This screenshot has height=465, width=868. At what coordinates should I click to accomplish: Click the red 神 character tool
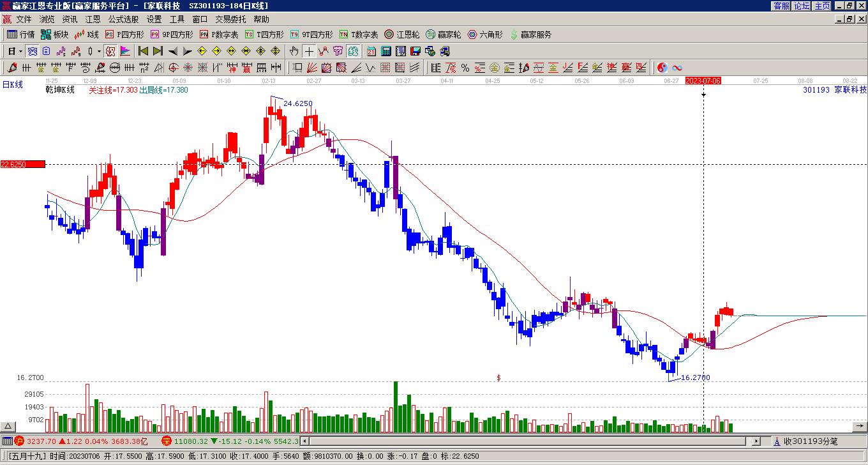click(x=232, y=68)
